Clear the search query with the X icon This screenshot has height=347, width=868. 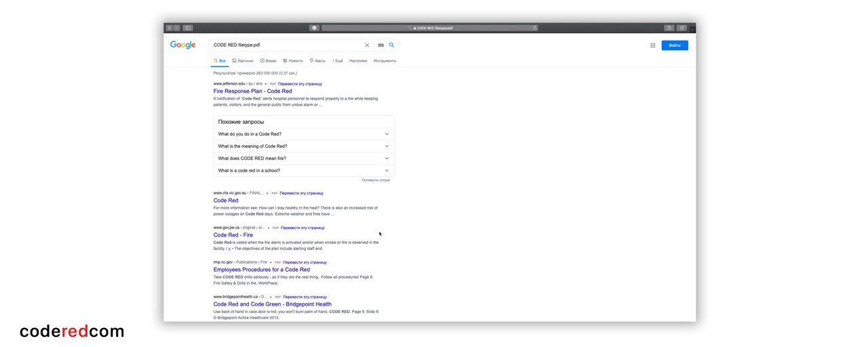[367, 45]
